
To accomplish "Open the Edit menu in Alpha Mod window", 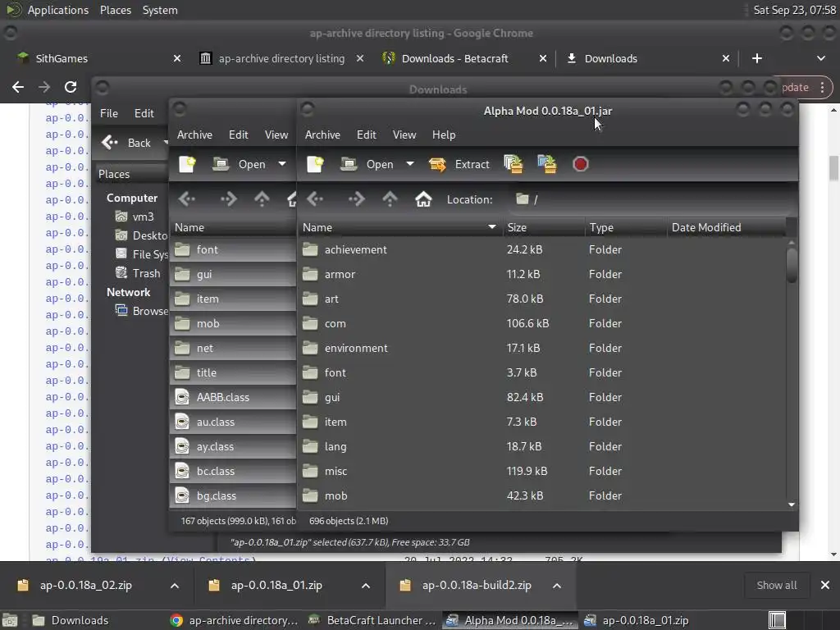I will pyautogui.click(x=367, y=135).
